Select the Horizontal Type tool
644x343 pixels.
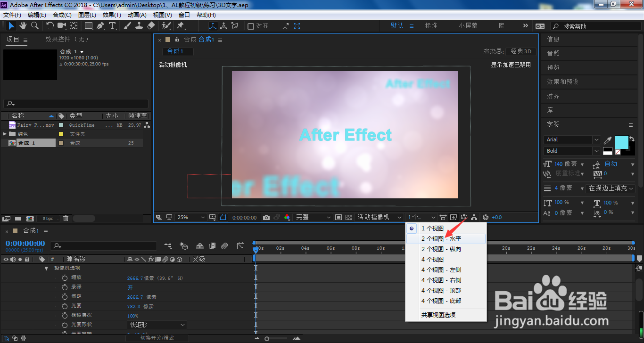point(112,25)
